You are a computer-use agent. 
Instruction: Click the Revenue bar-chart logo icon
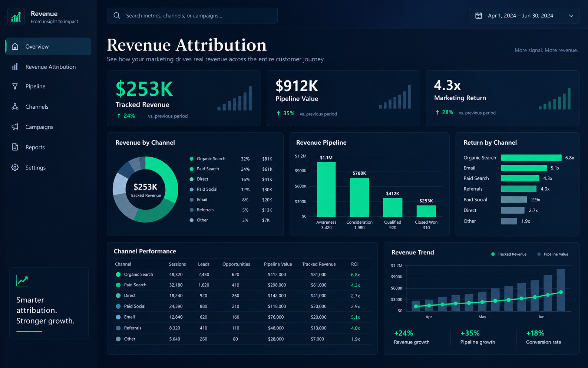[16, 17]
